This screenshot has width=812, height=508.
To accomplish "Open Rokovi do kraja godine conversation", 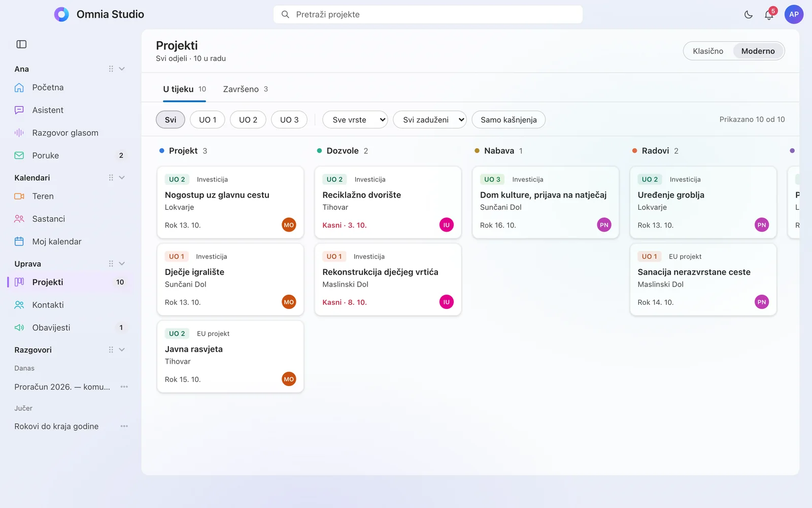I will (x=56, y=427).
